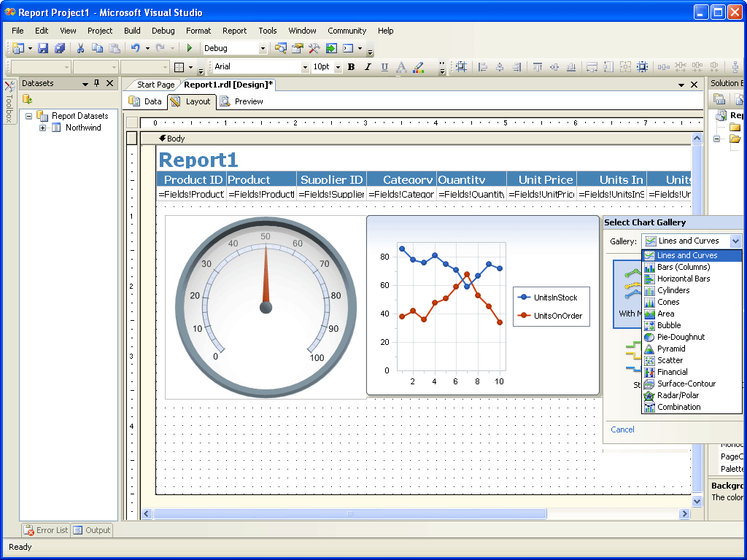Click the Copy toolbar icon
747x560 pixels.
[x=98, y=48]
